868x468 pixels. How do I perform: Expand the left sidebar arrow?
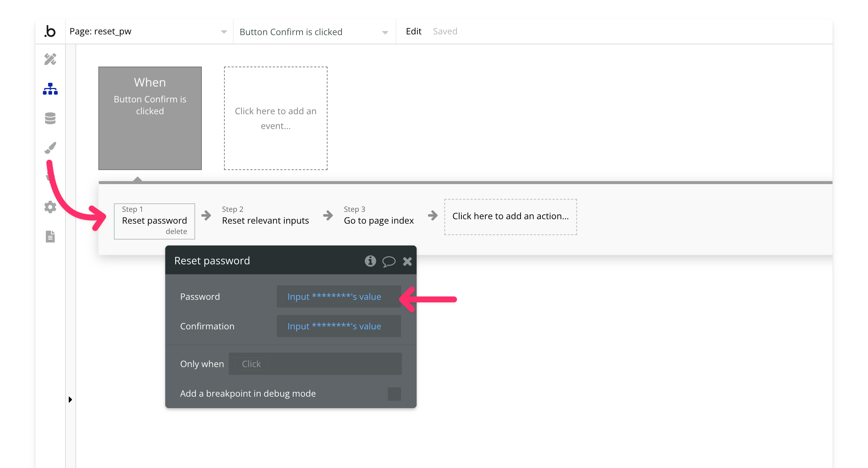click(x=70, y=399)
